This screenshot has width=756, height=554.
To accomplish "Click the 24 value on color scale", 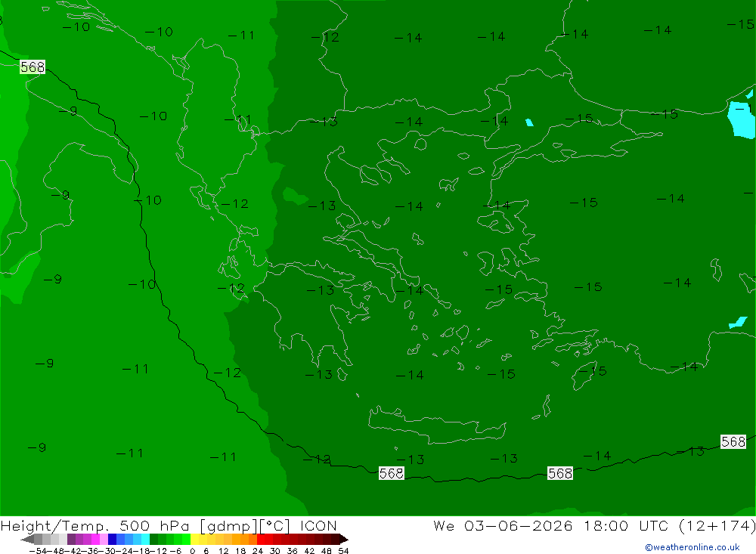I will [258, 551].
